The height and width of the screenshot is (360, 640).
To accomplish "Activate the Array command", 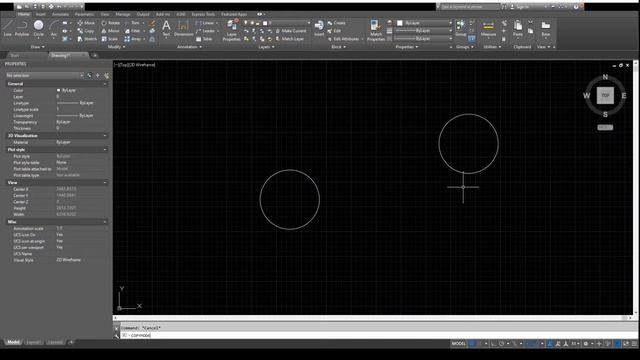I will 133,39.
